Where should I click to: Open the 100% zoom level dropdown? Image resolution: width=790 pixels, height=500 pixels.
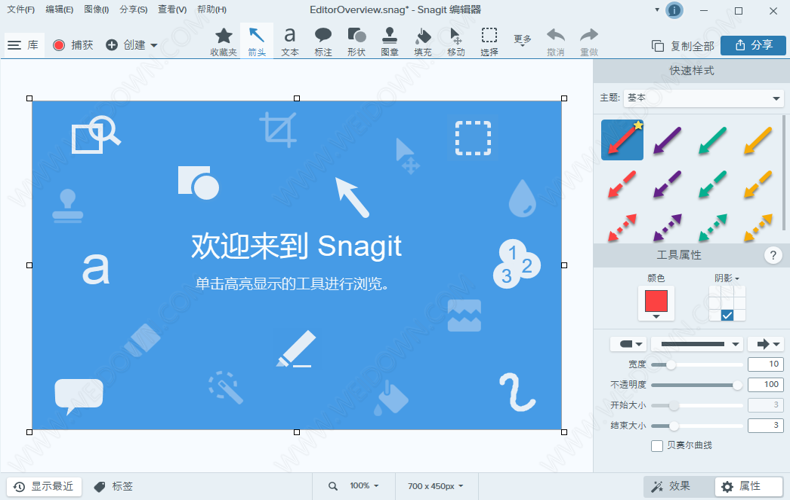(364, 486)
